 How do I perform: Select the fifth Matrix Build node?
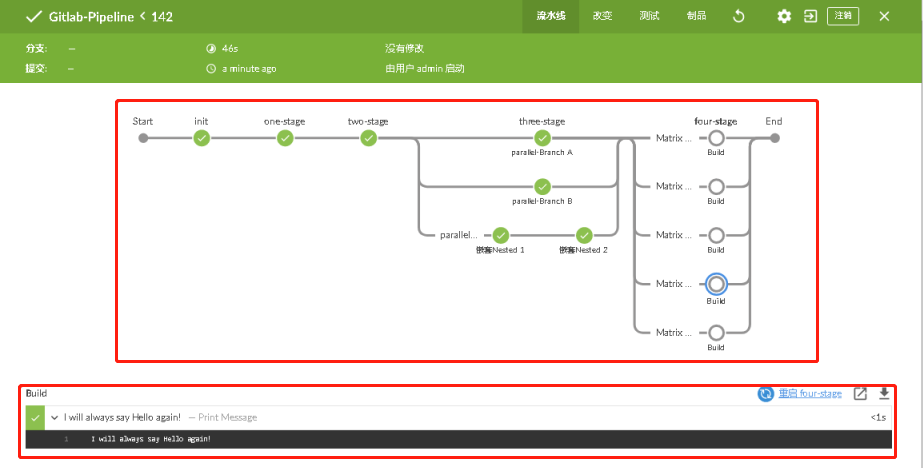[716, 333]
